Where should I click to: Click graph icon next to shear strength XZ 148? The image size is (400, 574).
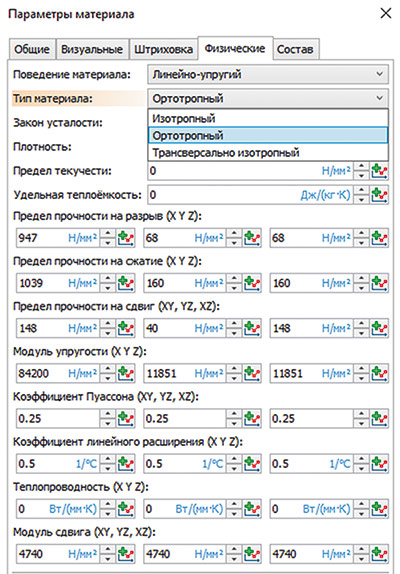point(379,328)
